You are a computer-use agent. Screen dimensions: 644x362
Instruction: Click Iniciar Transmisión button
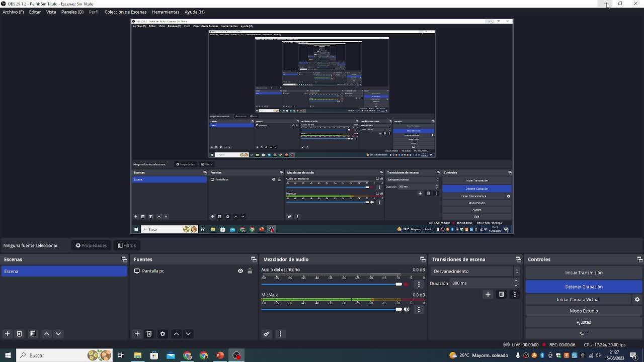tap(584, 273)
